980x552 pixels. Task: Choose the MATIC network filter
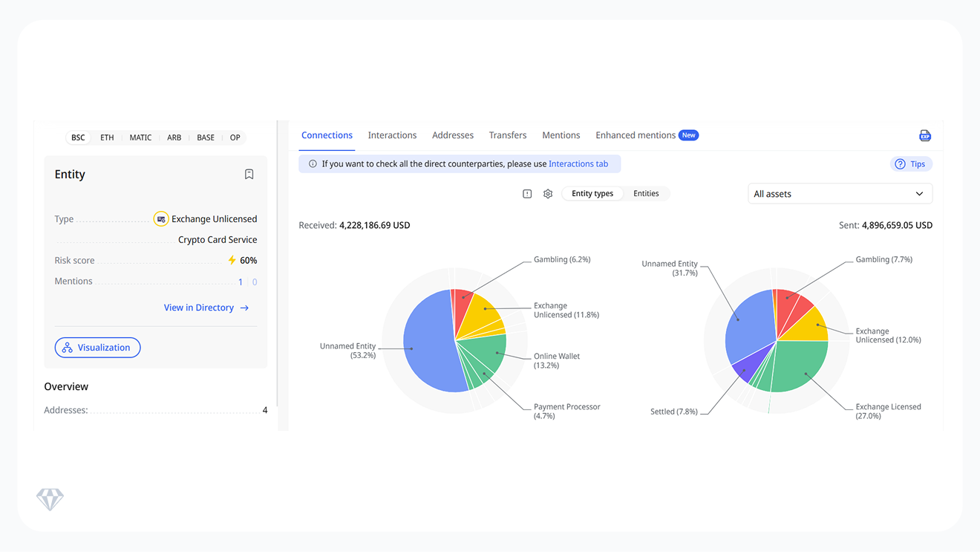(x=140, y=137)
